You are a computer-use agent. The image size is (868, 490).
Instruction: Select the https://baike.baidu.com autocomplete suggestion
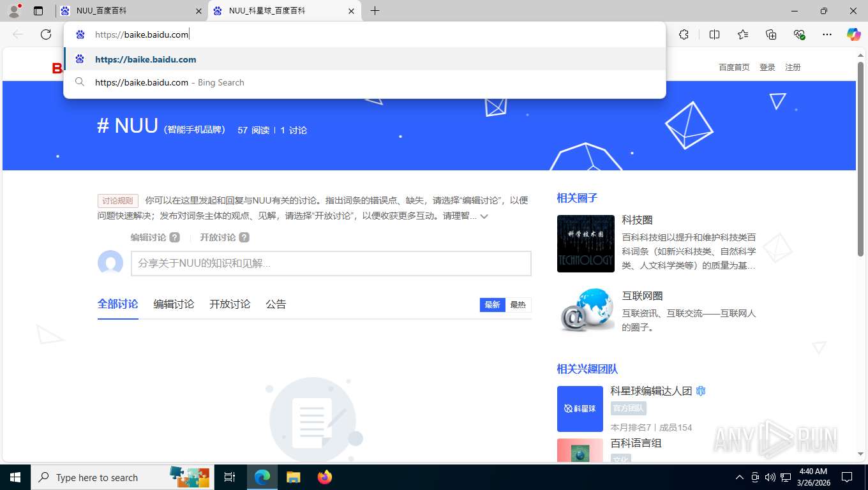tap(364, 59)
